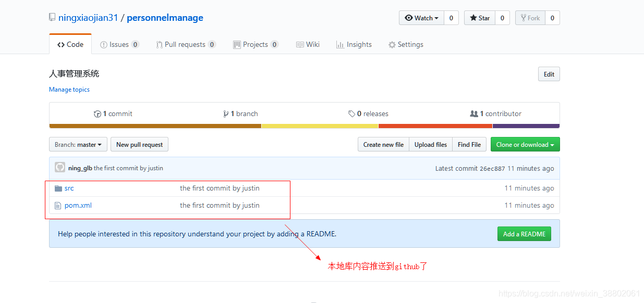Screen dimensions: 644x303
Task: Open commit hash 26ec887
Action: (x=492, y=169)
